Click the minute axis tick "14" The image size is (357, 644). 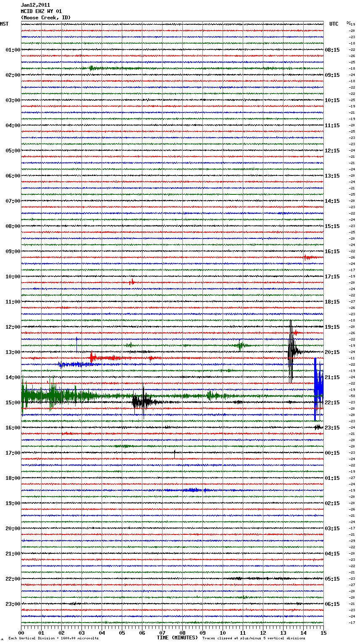(x=303, y=633)
